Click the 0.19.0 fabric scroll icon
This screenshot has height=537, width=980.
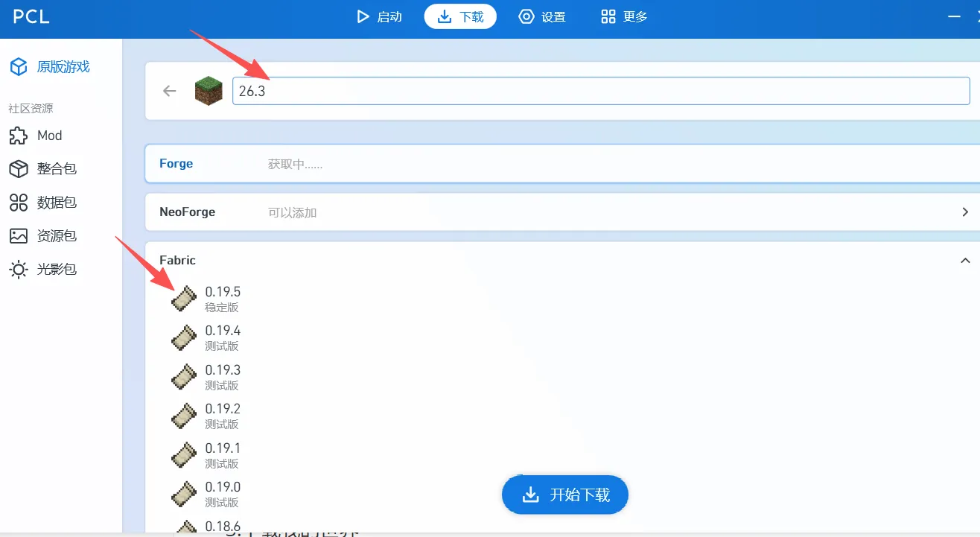tap(184, 494)
